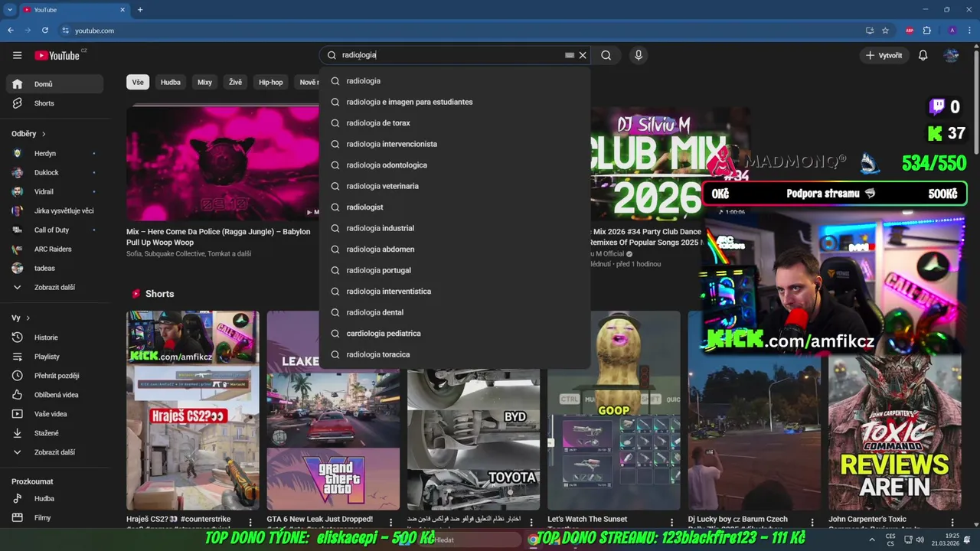Screen dimensions: 980x551
Task: Start voice search with the microphone icon
Action: [639, 55]
